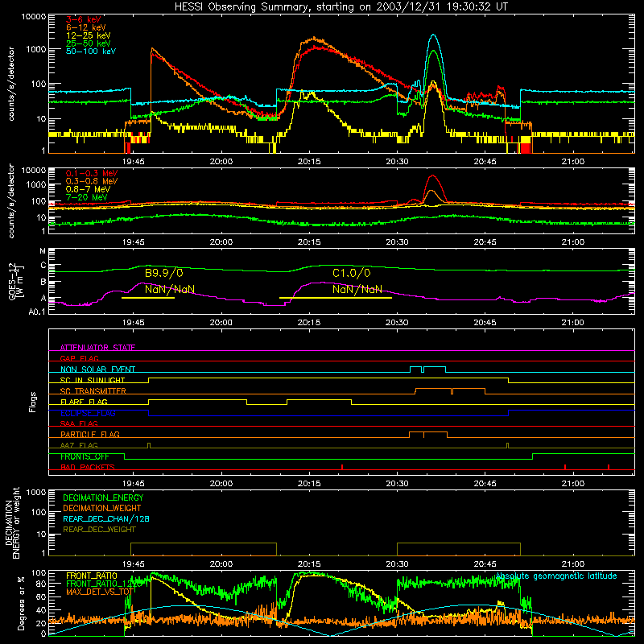The width and height of the screenshot is (644, 644).
Task: Click the FRONT_RATIO legend label
Action: point(92,576)
